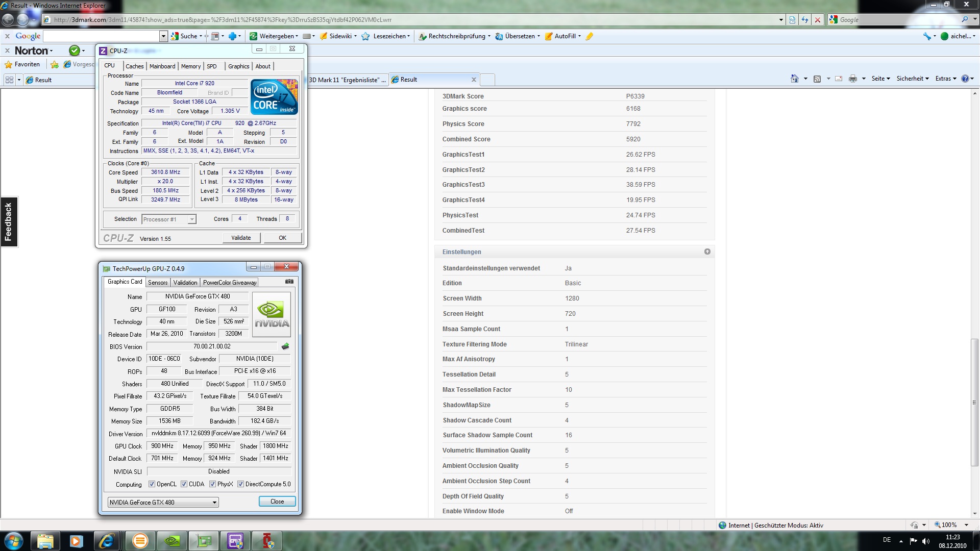The width and height of the screenshot is (980, 551).
Task: Switch to the Mainboard tab in CPU-Z
Action: (162, 66)
